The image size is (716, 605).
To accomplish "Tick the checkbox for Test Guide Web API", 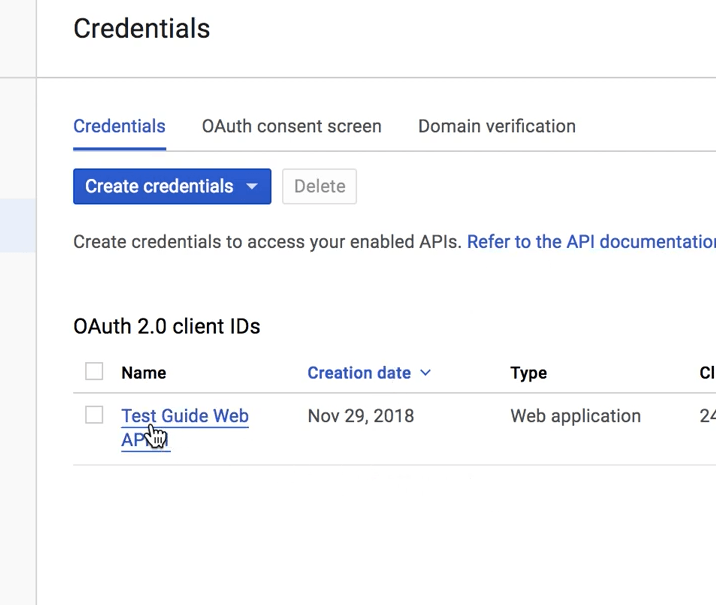I will coord(94,415).
